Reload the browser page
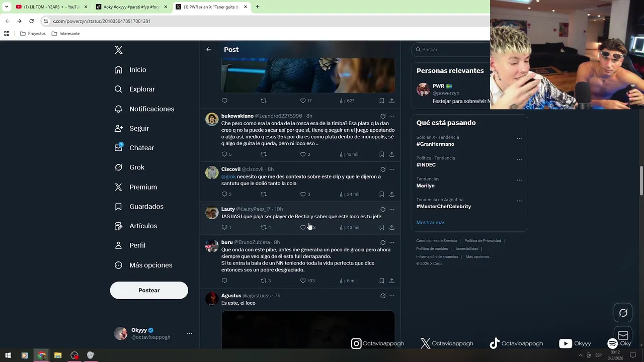The image size is (644, 362). 31,21
